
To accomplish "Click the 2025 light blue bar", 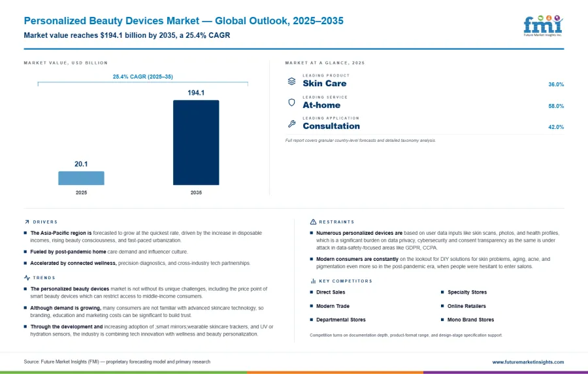I will (x=81, y=178).
